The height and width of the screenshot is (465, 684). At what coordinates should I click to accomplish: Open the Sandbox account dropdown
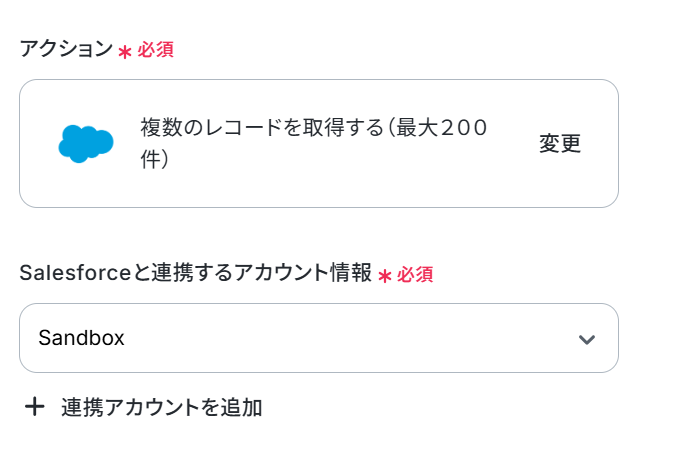[x=319, y=338]
